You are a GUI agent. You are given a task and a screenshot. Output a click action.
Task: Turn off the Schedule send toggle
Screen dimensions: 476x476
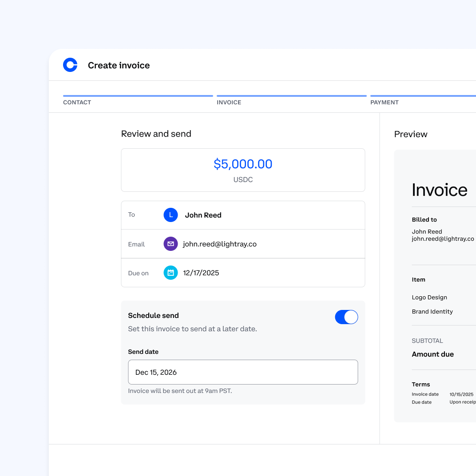pos(346,317)
